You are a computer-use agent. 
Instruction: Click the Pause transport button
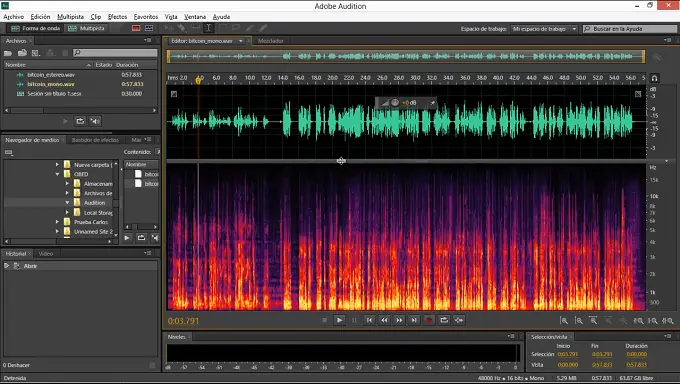tap(354, 320)
